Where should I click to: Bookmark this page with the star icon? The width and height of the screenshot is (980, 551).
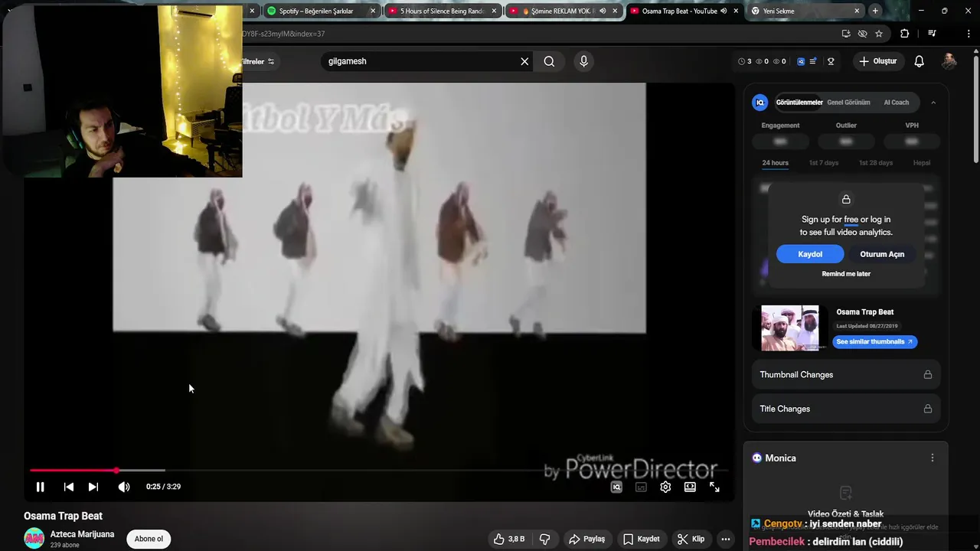pyautogui.click(x=879, y=34)
